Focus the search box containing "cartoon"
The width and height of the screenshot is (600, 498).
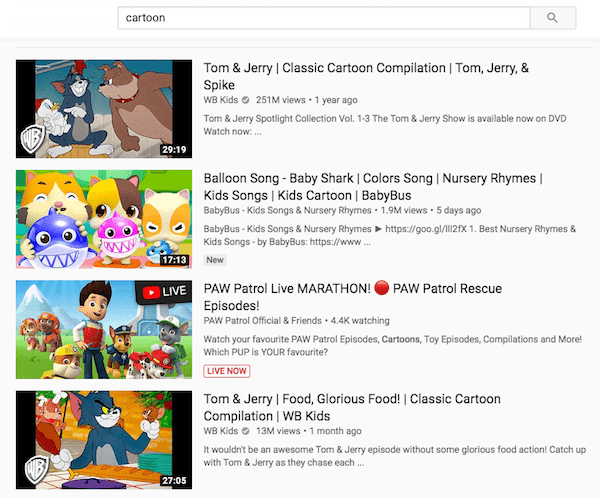coord(324,18)
